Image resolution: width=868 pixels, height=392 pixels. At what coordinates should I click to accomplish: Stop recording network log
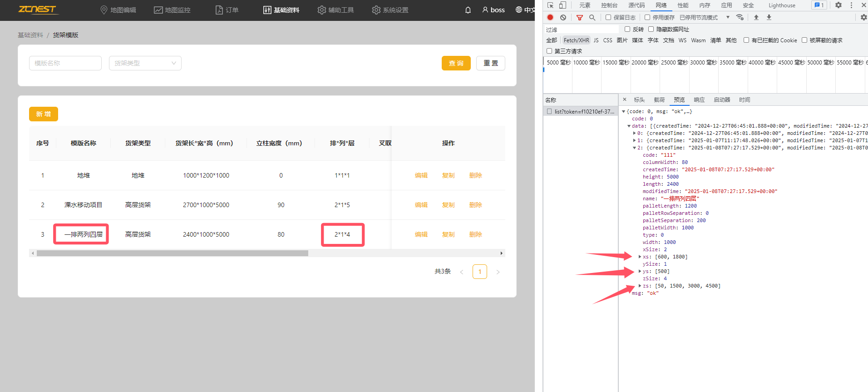[x=550, y=17]
